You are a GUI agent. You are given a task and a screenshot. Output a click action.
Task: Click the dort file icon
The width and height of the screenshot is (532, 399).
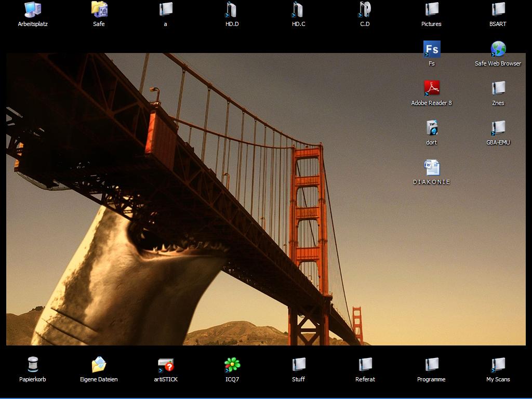pyautogui.click(x=432, y=128)
